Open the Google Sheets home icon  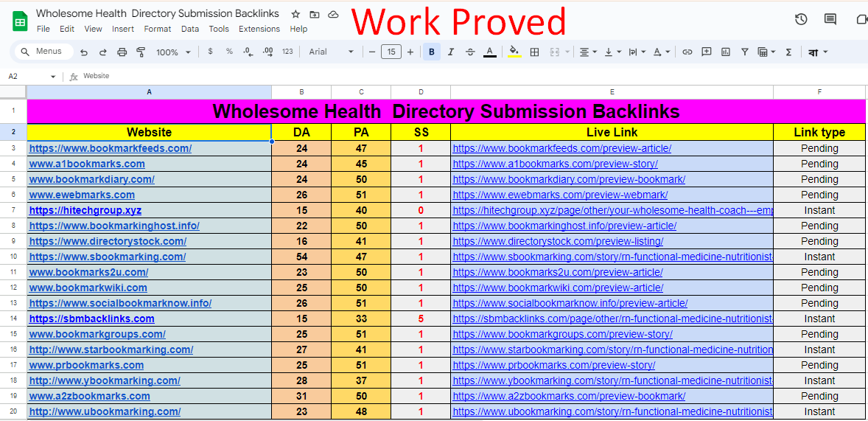(x=20, y=22)
